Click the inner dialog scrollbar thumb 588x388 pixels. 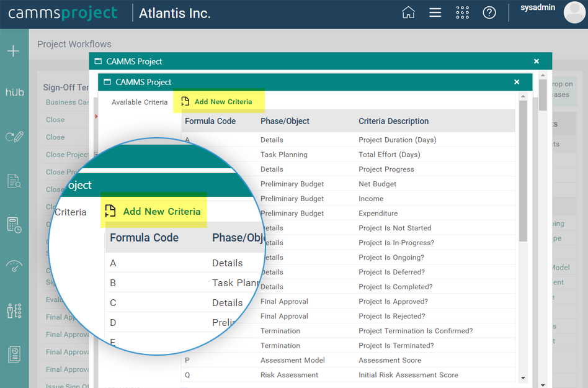coord(523,171)
